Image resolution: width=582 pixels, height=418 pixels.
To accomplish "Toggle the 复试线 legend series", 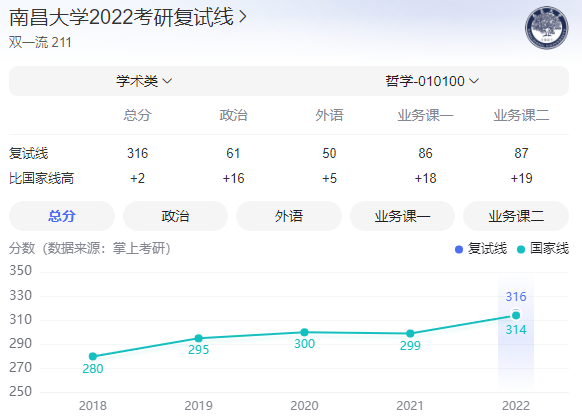I will coord(481,249).
